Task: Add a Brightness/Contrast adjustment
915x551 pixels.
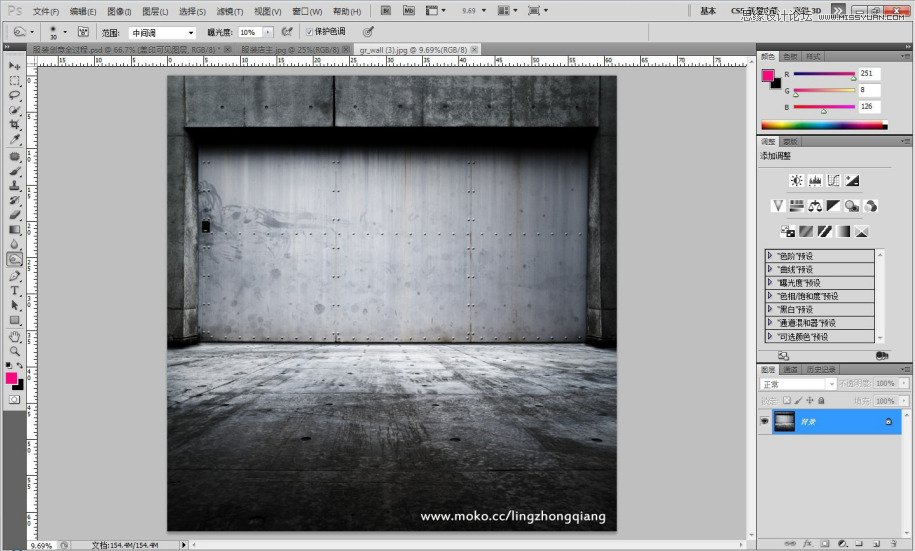Action: [796, 180]
